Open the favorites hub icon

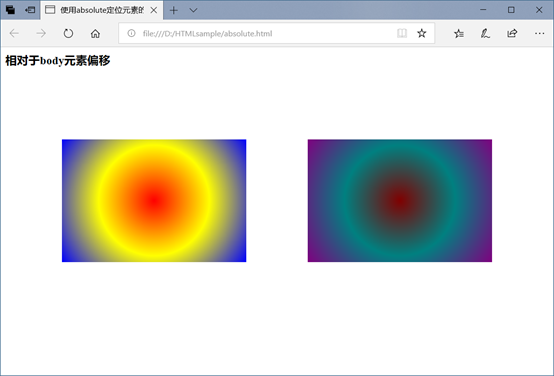459,34
